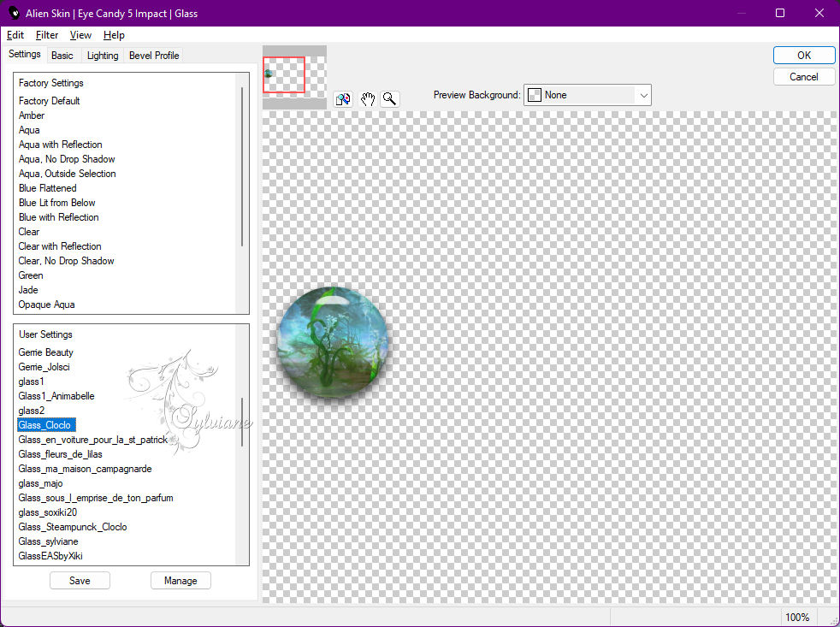Click the Alien Skin title bar logo
840x627 pixels.
pos(14,13)
